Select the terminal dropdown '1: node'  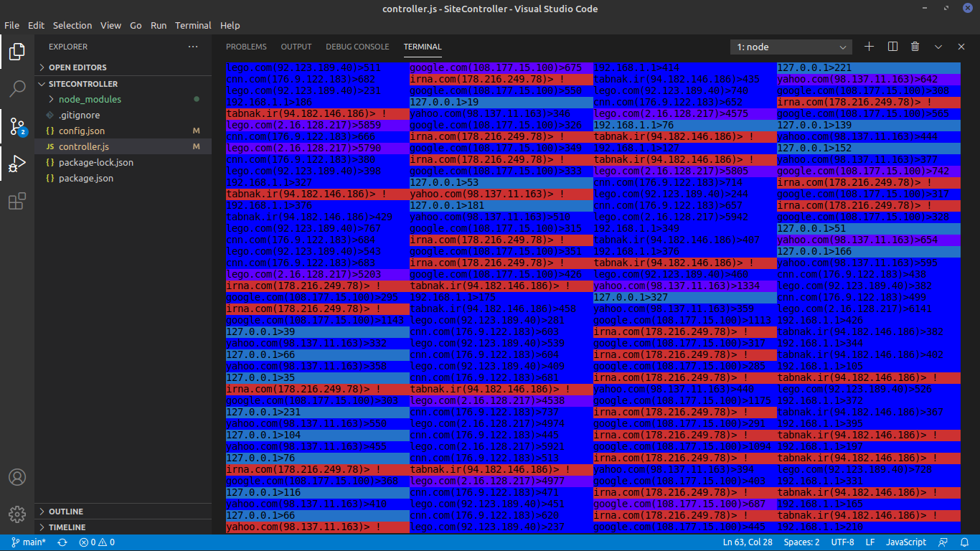pos(791,47)
